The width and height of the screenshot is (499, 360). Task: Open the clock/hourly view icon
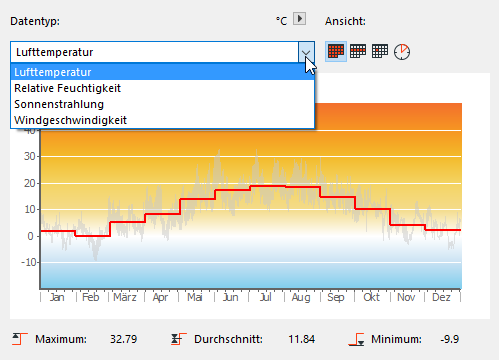(402, 52)
